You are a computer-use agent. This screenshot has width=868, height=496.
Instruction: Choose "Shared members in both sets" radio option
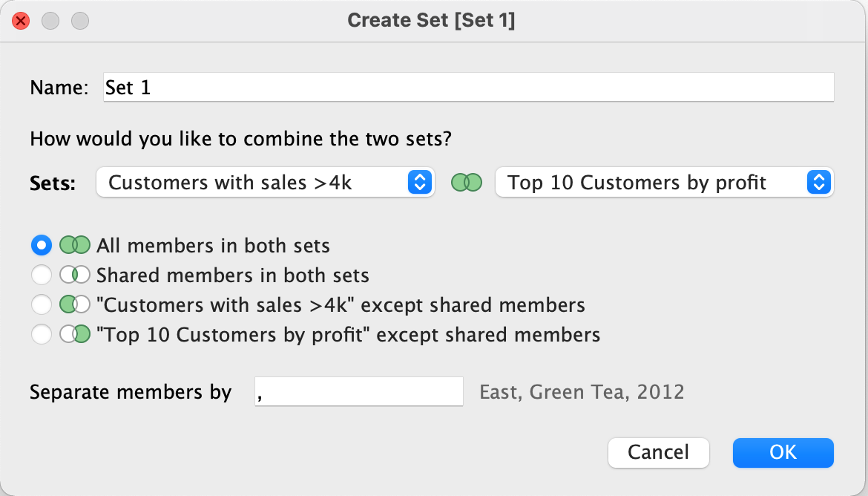point(42,275)
